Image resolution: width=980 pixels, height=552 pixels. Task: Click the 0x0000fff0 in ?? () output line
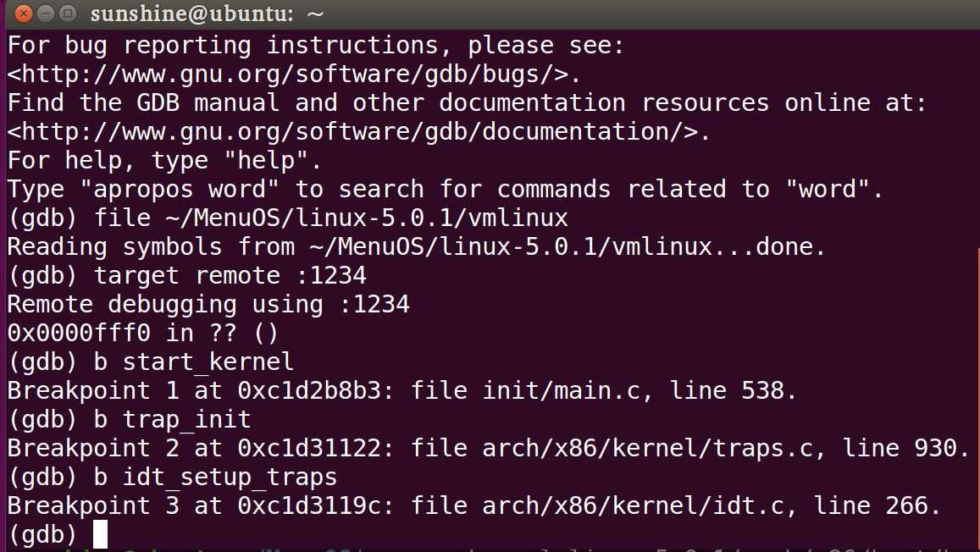tap(142, 334)
